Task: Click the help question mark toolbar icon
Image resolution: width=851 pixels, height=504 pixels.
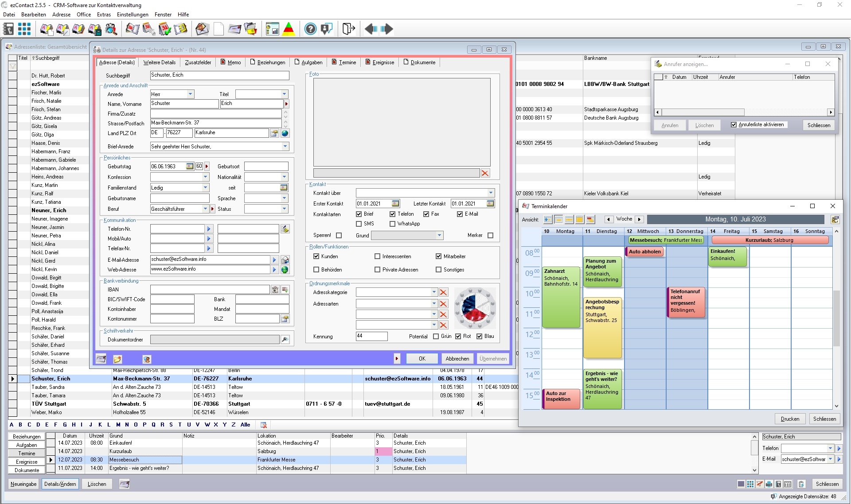Action: [310, 29]
